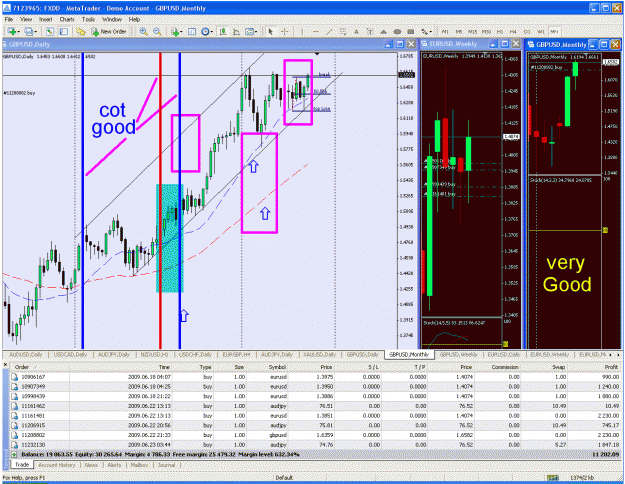Switch to the USDCAD,Daily chart tab
625x484 pixels.
pos(70,354)
